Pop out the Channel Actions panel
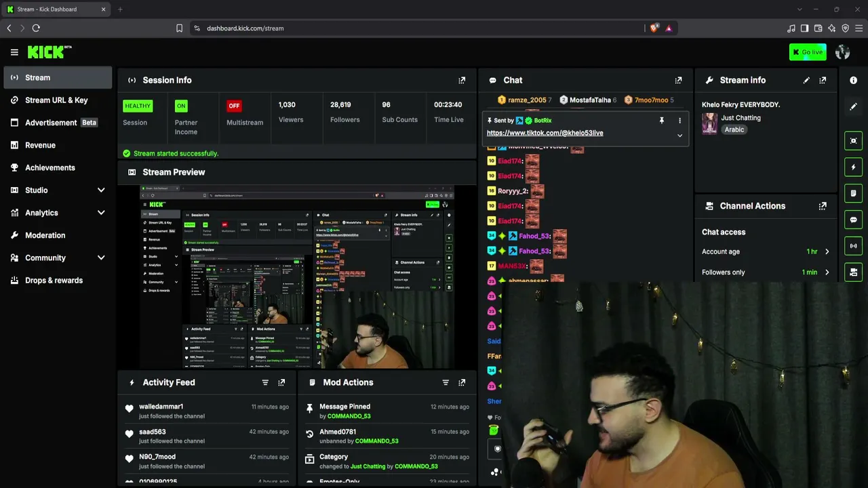 823,206
